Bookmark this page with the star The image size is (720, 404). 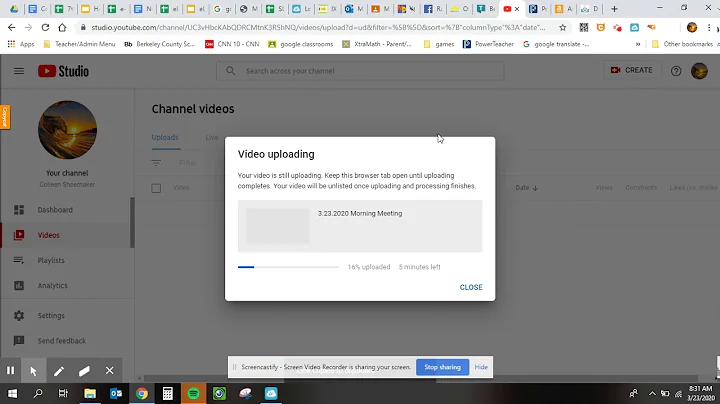click(562, 28)
